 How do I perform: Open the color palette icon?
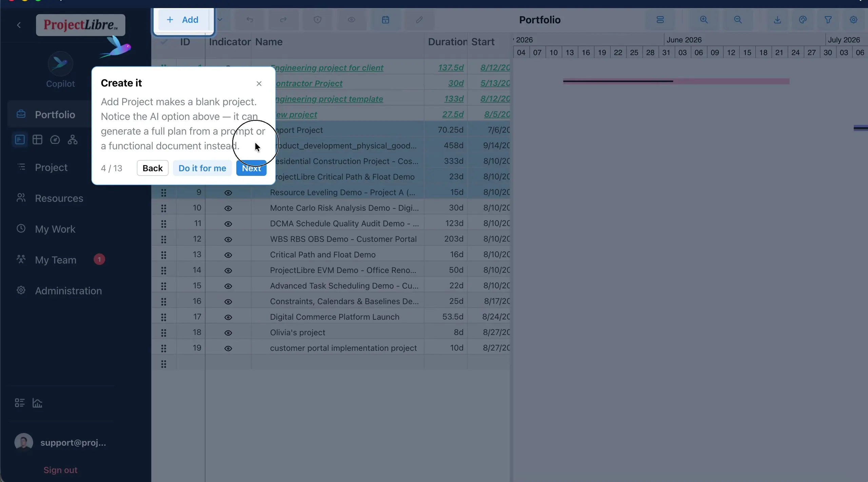[803, 20]
